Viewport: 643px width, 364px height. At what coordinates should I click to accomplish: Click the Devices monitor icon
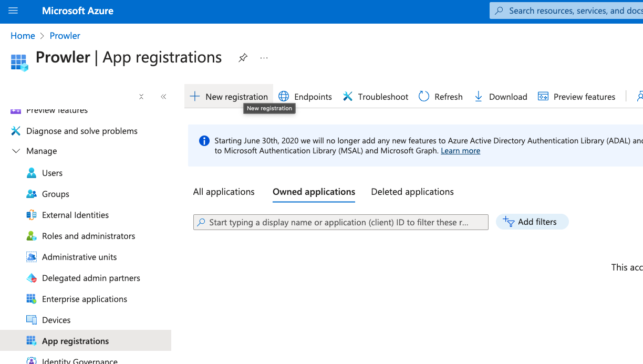tap(32, 320)
